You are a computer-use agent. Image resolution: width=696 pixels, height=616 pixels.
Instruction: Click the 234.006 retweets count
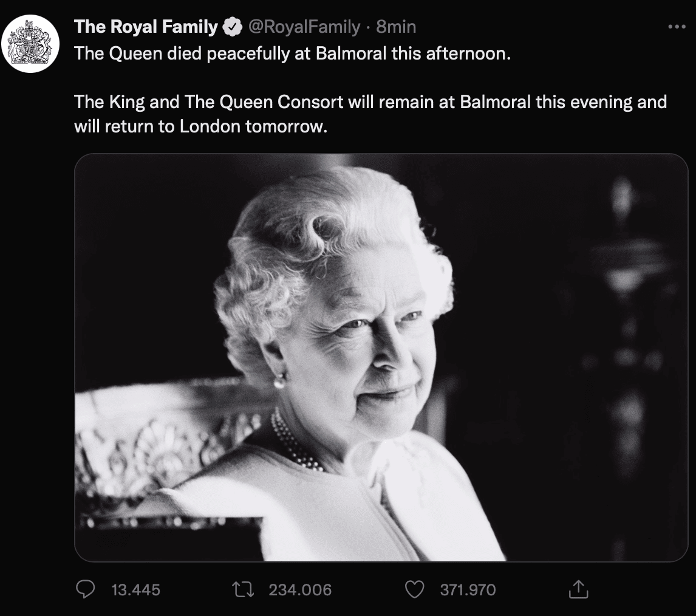[x=300, y=590]
